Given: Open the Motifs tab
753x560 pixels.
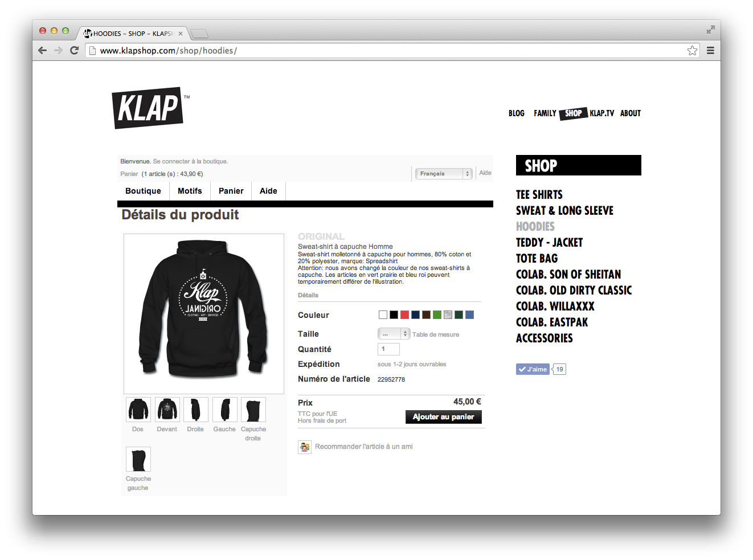Looking at the screenshot, I should pyautogui.click(x=190, y=191).
